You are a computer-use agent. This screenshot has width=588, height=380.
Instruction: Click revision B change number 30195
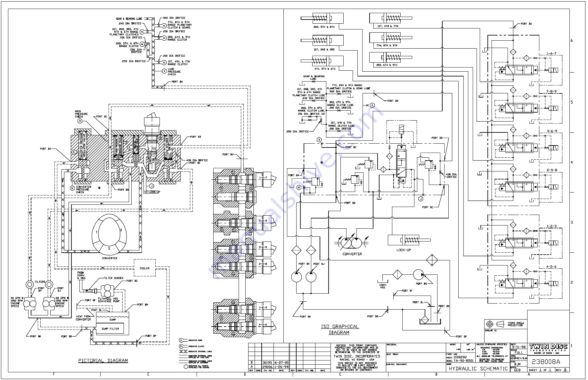tap(267, 362)
